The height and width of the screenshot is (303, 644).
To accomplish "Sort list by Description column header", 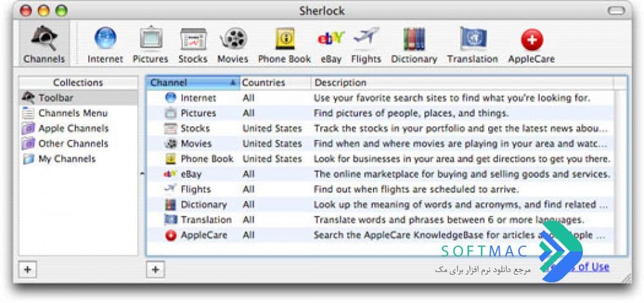I will point(462,83).
